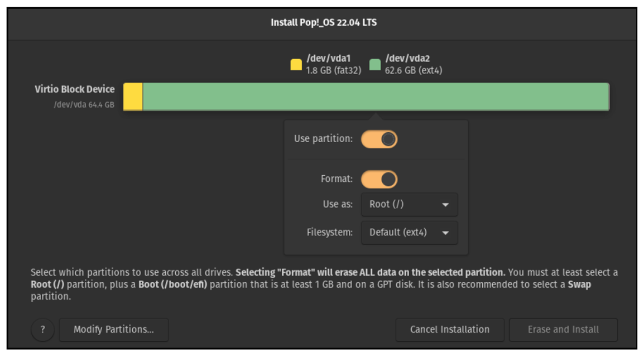Click the /dev/vda 64.4 GB disk label
Image resolution: width=644 pixels, height=357 pixels.
tap(84, 103)
